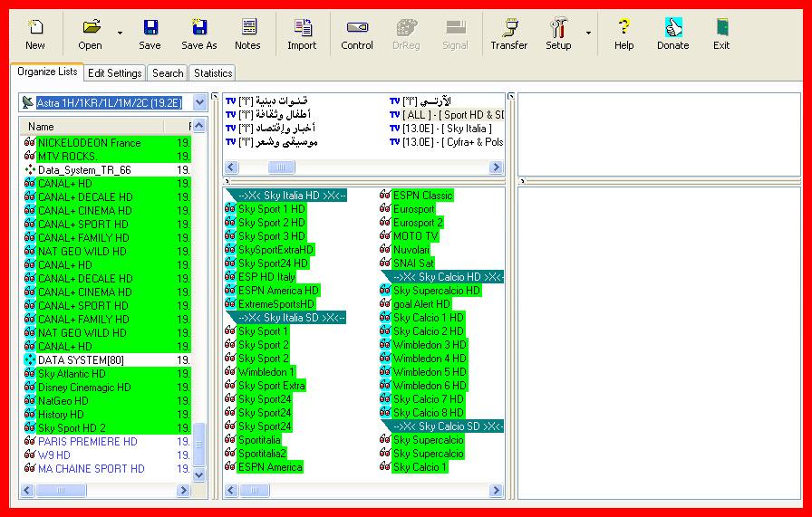Image resolution: width=812 pixels, height=517 pixels.
Task: Click the DATA SYSTEM[80] data icon
Action: (30, 359)
